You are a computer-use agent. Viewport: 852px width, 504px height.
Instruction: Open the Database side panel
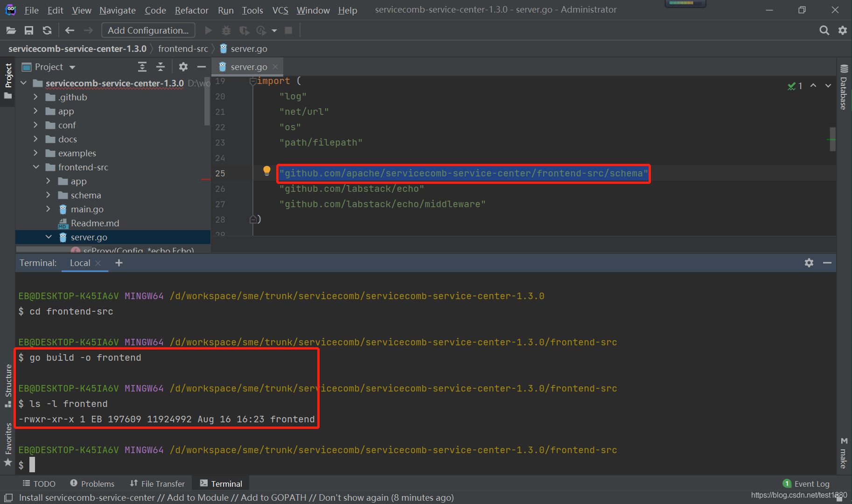pyautogui.click(x=844, y=87)
